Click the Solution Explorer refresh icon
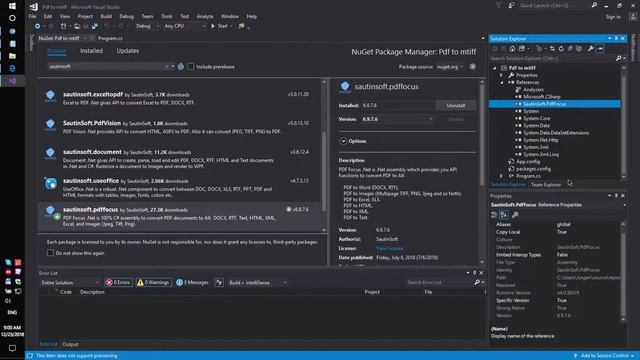This screenshot has width=640, height=360. [561, 49]
